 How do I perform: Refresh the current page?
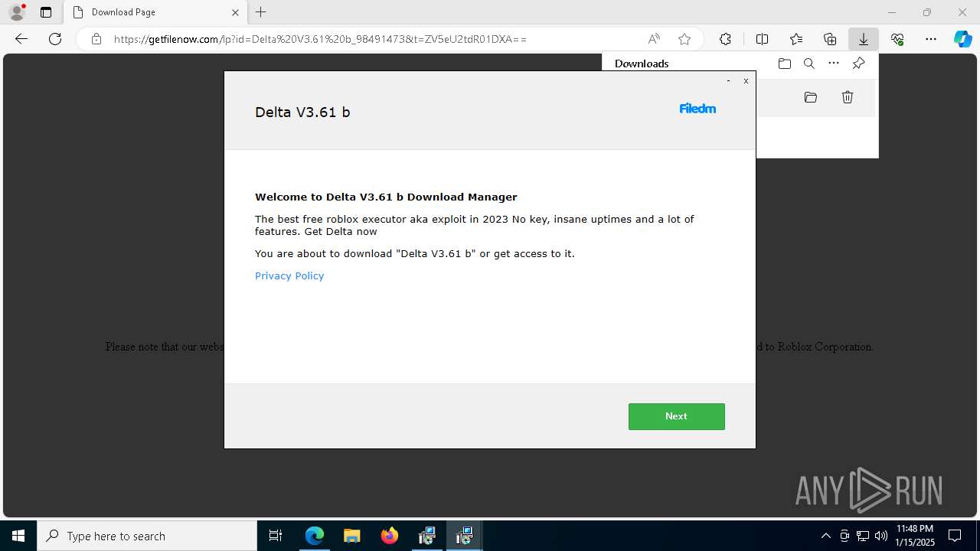point(55,39)
